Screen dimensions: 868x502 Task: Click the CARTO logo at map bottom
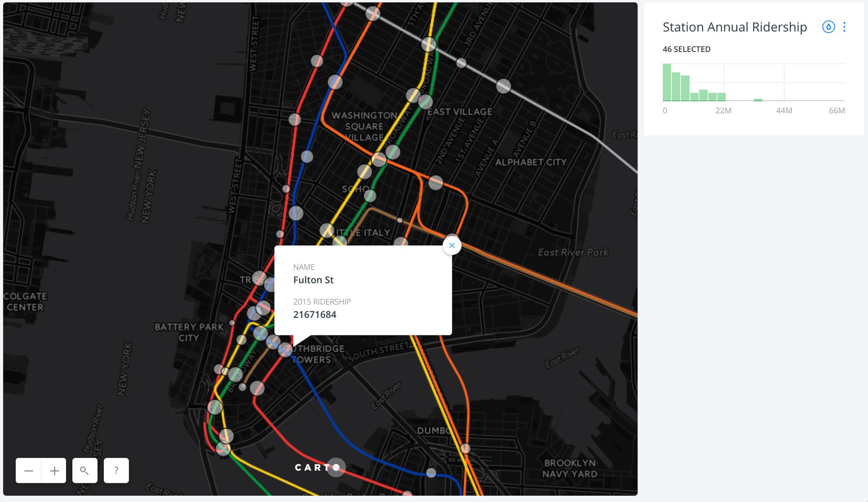click(x=317, y=468)
